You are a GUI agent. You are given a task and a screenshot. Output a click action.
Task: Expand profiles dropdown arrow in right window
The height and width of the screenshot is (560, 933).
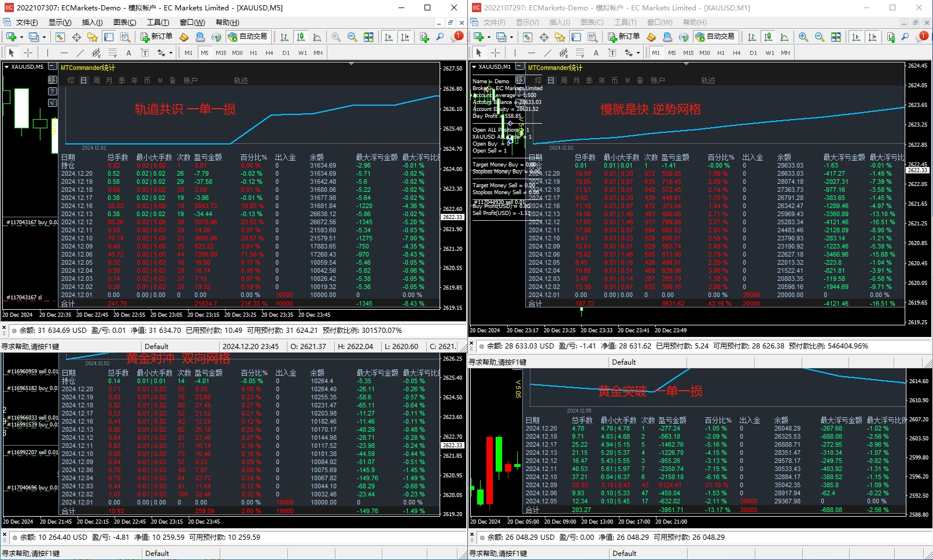click(511, 37)
